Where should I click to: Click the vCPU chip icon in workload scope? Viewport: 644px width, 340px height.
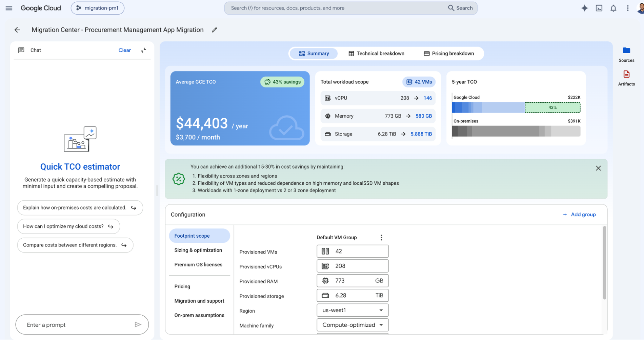(327, 98)
